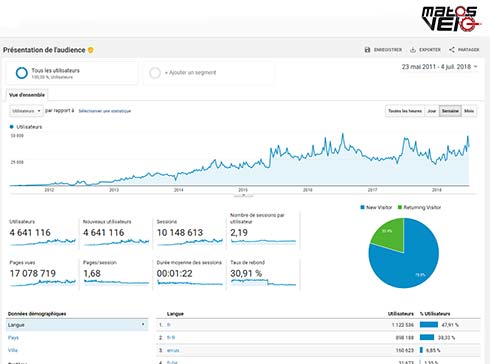Click the en-us language link in row 3
490x364 pixels.
(173, 350)
